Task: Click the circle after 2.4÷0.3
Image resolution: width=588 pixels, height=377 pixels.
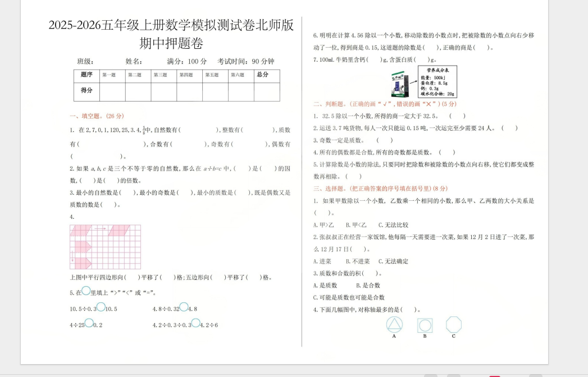Action: [x=196, y=323]
